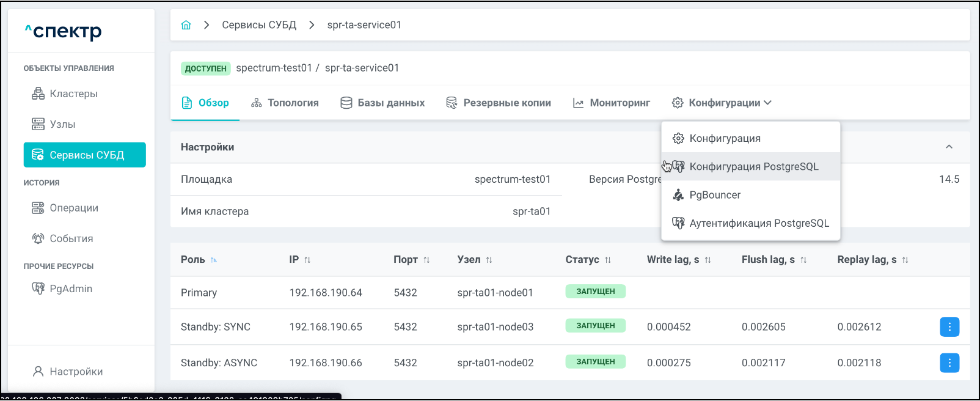Open События history page
Image resolution: width=980 pixels, height=401 pixels.
tap(71, 238)
